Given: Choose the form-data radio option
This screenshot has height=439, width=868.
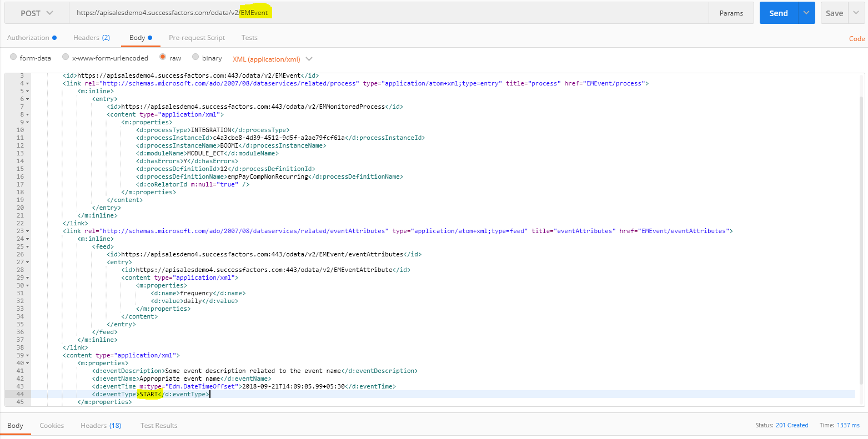Looking at the screenshot, I should pos(13,57).
